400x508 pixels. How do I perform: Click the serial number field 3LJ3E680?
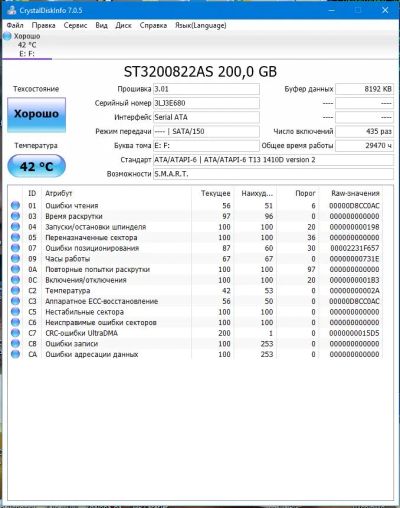pos(206,103)
